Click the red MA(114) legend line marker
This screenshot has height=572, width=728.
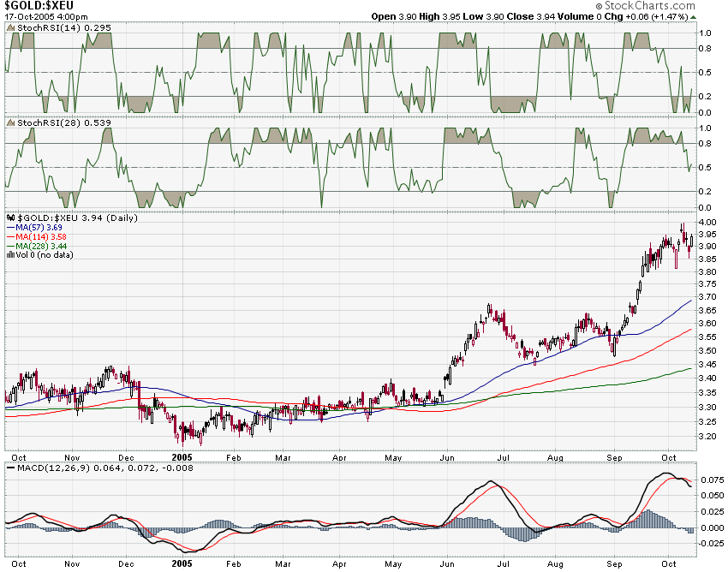click(11, 236)
